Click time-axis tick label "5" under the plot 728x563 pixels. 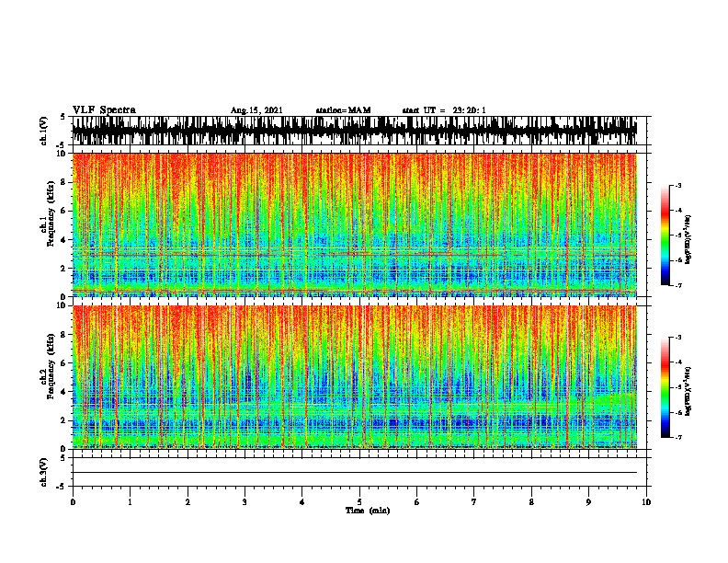359,502
